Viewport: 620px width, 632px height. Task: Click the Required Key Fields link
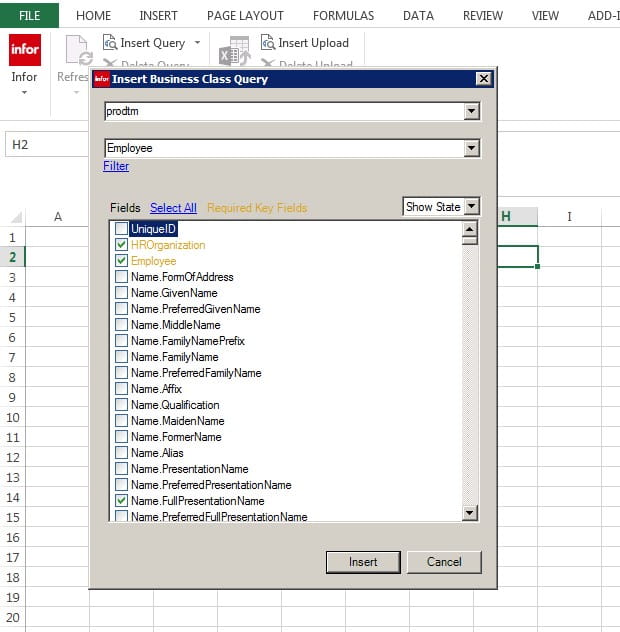(x=257, y=208)
